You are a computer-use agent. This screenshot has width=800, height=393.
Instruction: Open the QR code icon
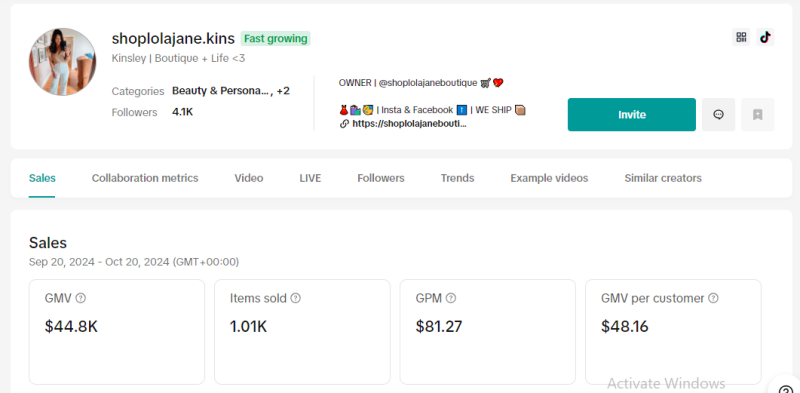click(x=741, y=37)
